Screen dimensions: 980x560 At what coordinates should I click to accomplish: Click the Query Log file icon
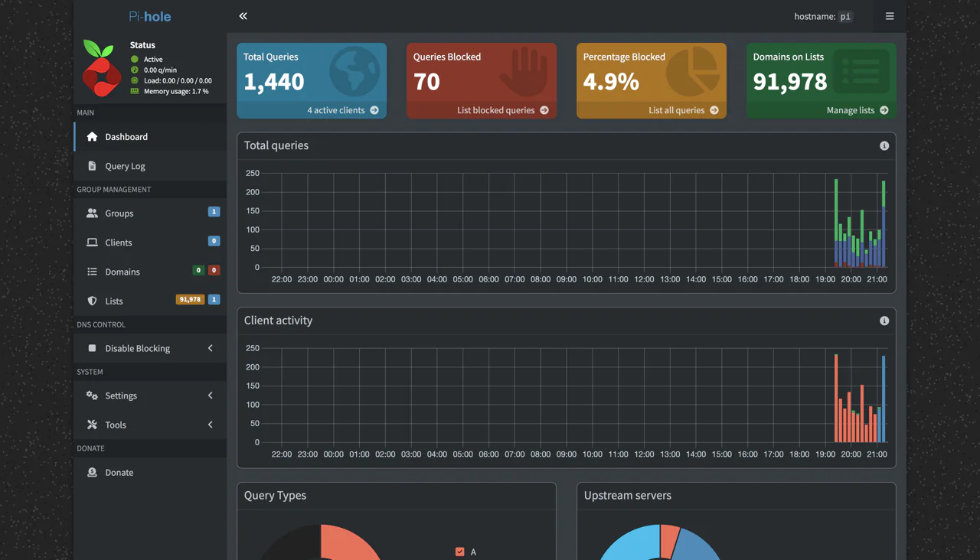pyautogui.click(x=92, y=166)
